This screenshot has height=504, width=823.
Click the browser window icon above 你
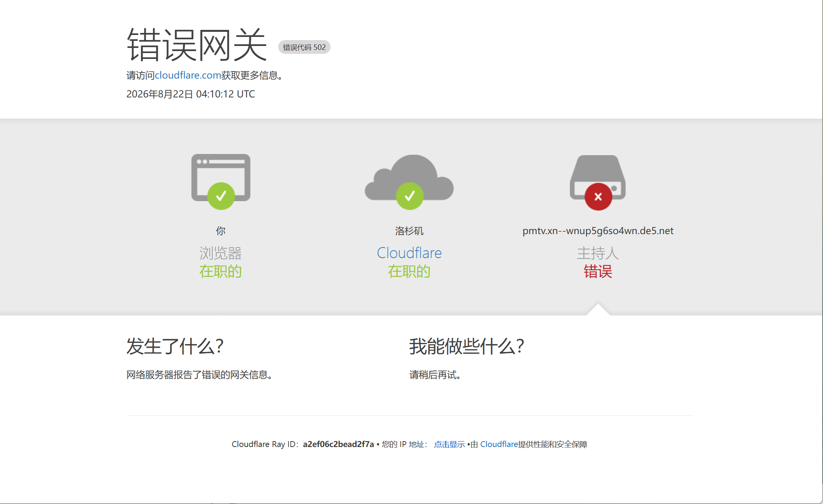221,178
